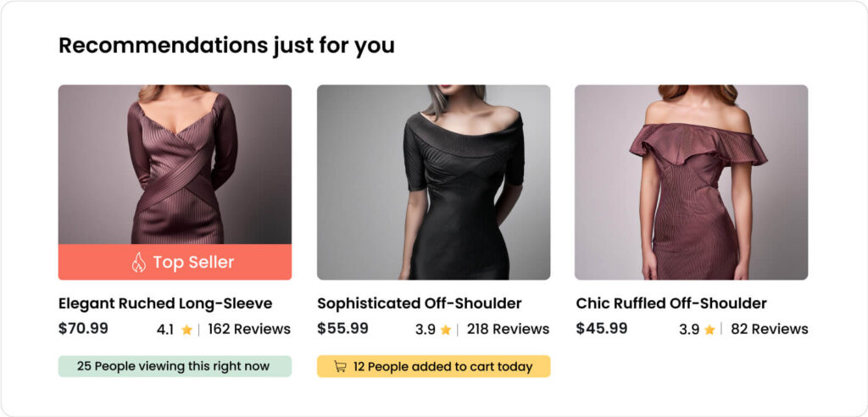The height and width of the screenshot is (417, 868).
Task: Click the Sophisticated Off-Shoulder product title
Action: tap(419, 303)
